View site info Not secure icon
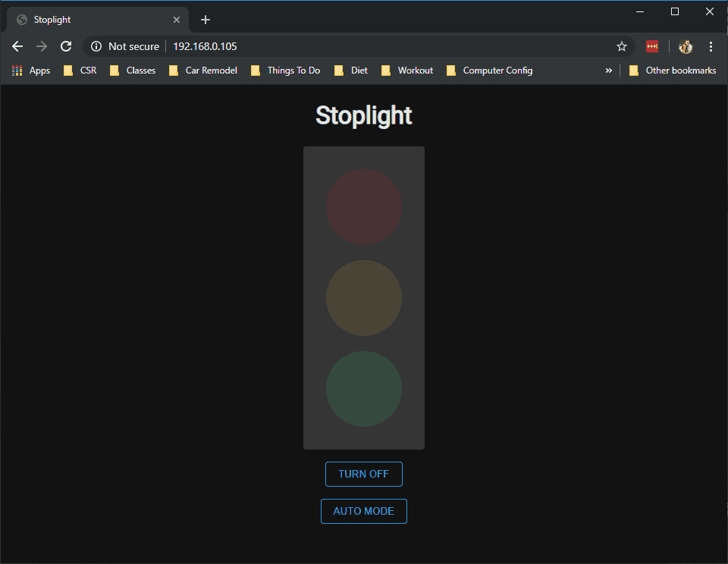Viewport: 728px width, 564px height. 96,46
